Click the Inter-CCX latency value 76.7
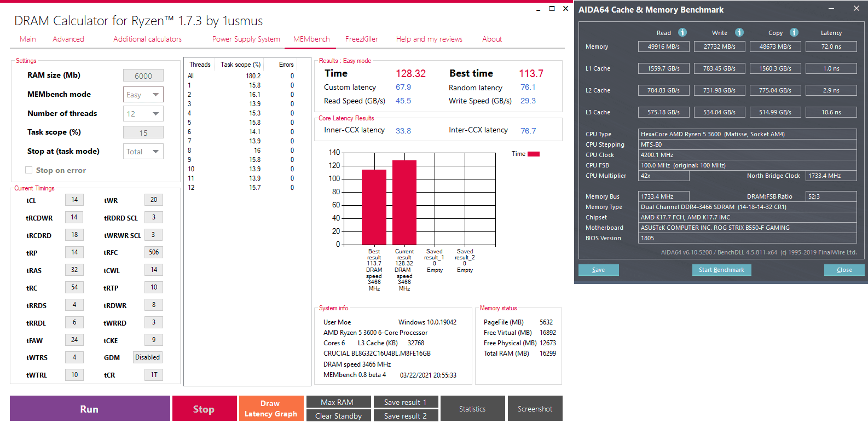868x429 pixels. 528,131
